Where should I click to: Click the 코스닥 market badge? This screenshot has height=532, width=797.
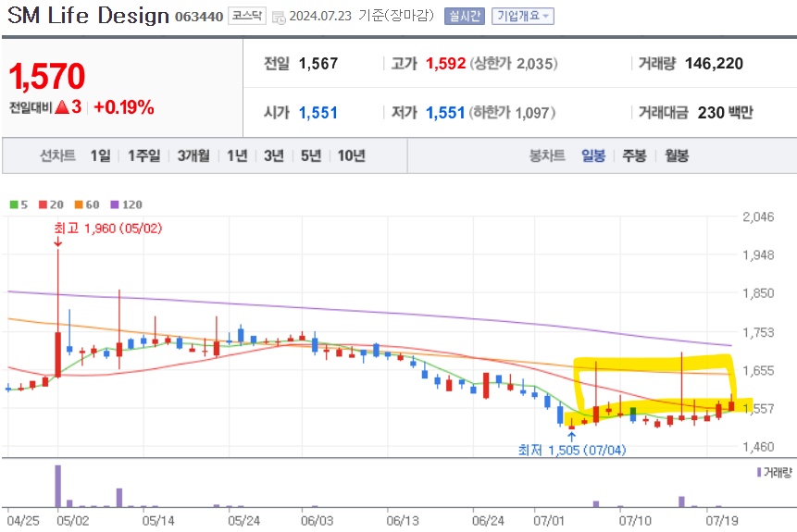coord(246,16)
